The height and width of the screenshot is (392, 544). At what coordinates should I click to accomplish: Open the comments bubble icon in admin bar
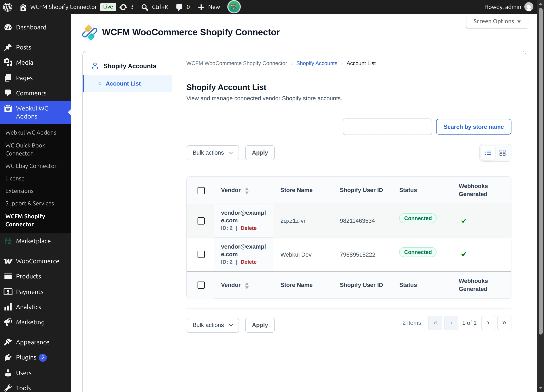click(179, 7)
